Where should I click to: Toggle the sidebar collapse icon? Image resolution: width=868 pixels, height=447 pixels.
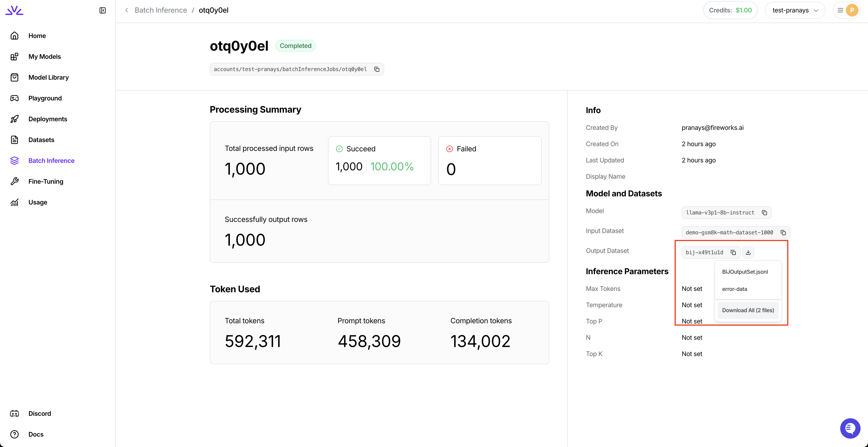(103, 10)
